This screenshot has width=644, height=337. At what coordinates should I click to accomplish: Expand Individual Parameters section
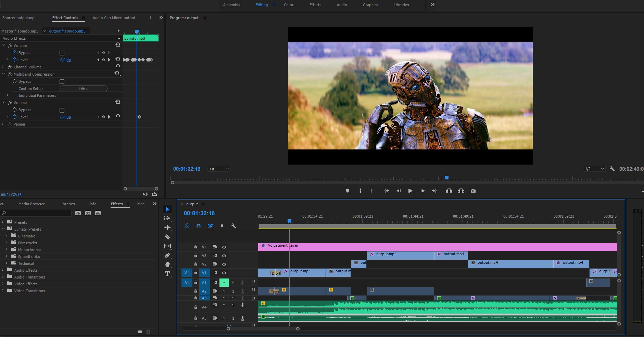click(7, 95)
